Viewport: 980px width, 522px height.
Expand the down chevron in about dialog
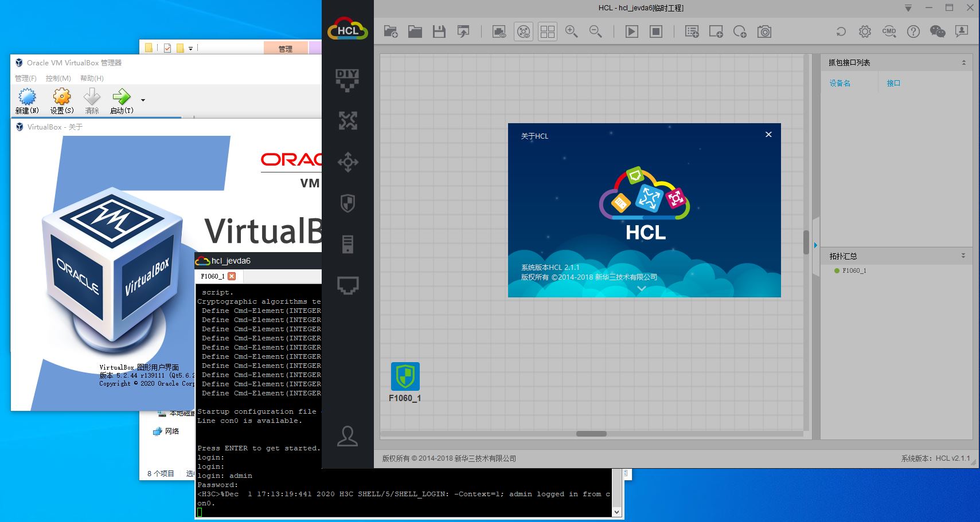(x=642, y=289)
